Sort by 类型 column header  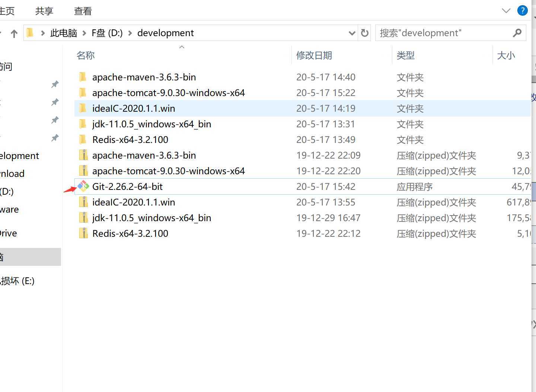405,55
